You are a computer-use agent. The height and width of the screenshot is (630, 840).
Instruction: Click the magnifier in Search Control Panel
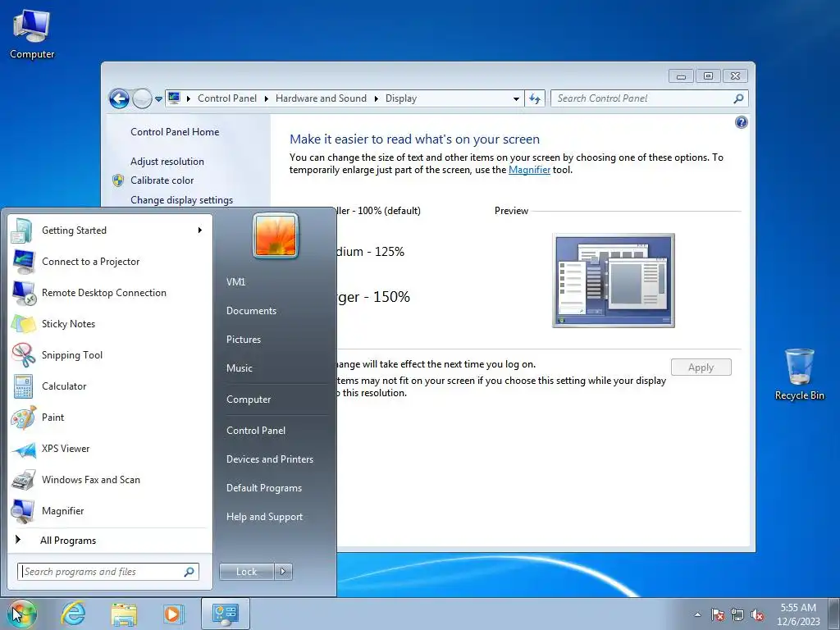click(x=738, y=98)
